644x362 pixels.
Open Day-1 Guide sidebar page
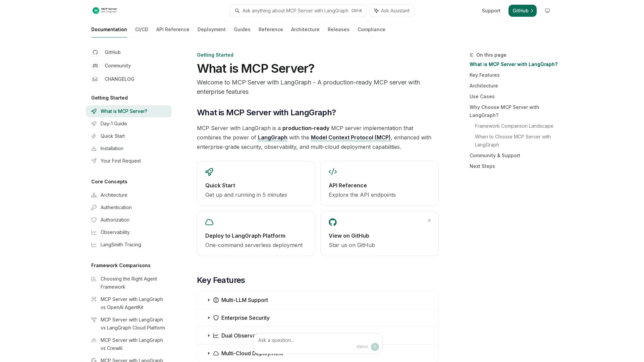(129, 124)
